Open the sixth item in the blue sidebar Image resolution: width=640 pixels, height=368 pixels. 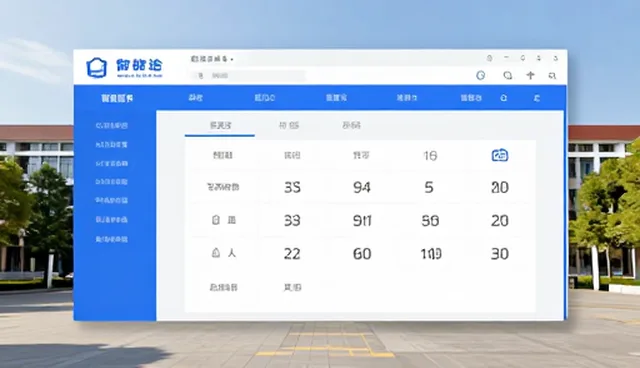pos(111,220)
